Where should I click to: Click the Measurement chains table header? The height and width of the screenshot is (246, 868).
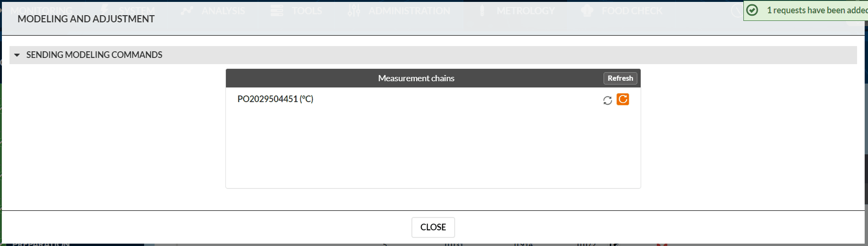416,78
